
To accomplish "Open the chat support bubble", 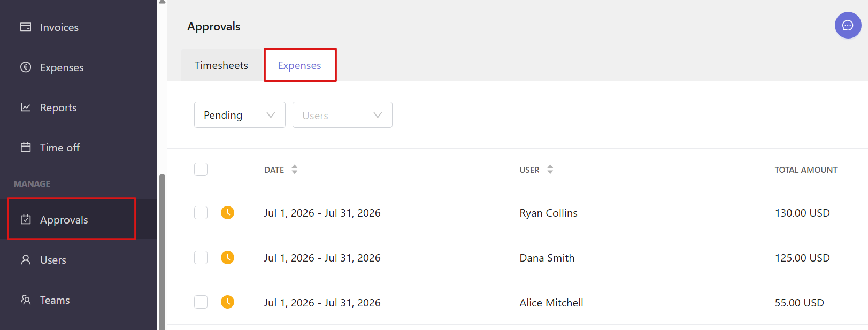I will coord(848,25).
